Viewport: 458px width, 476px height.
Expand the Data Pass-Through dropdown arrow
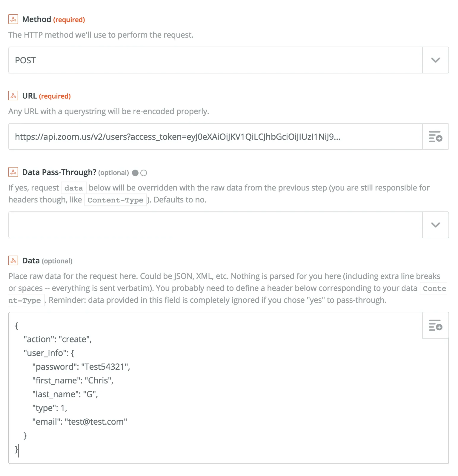point(435,225)
